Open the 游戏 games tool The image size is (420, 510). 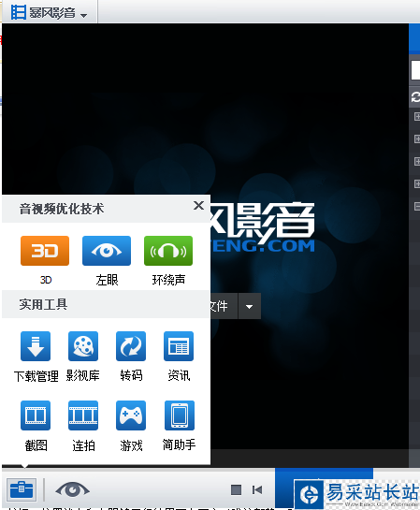(131, 415)
